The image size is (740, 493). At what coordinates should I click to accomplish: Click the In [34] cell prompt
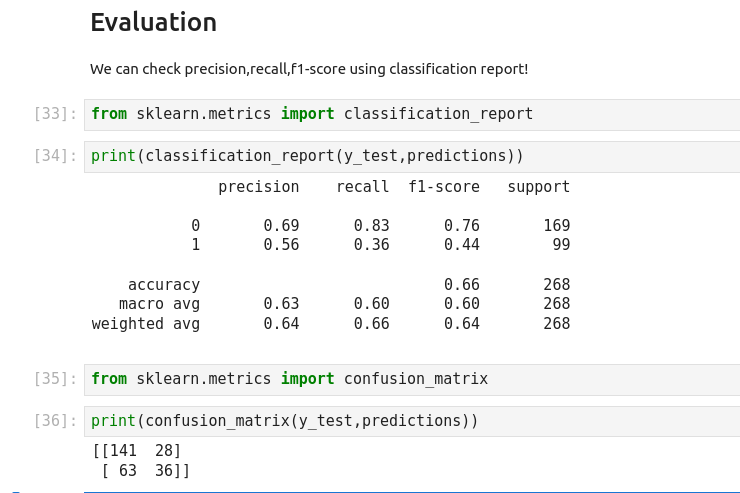coord(55,156)
